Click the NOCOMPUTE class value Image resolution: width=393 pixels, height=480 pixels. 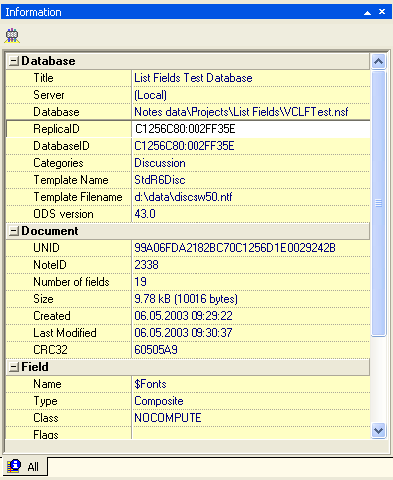click(168, 418)
